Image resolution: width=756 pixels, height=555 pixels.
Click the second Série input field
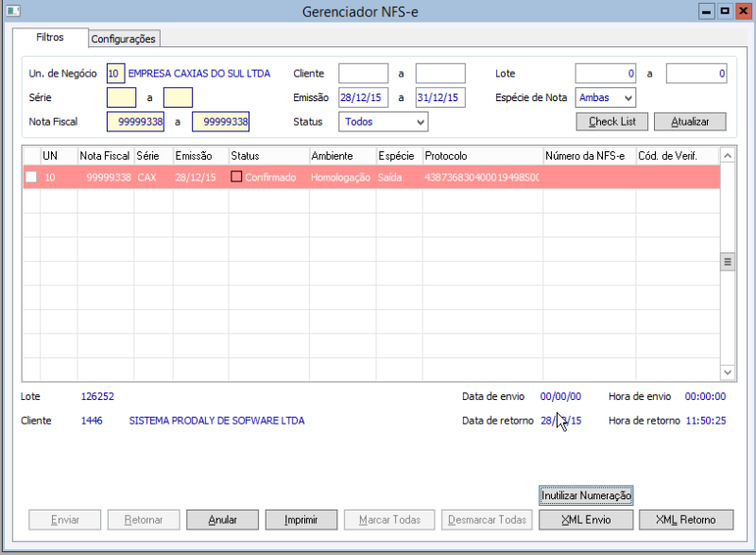(x=178, y=97)
